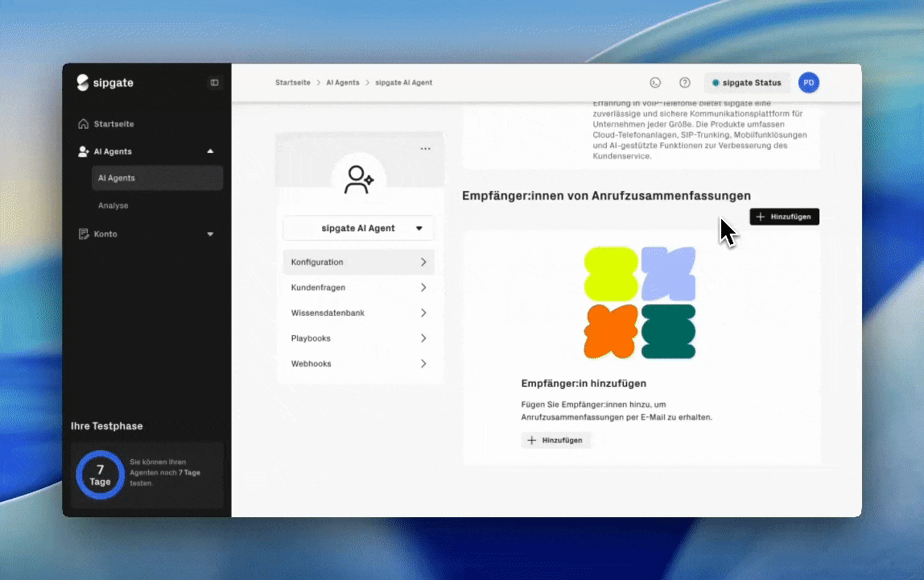Image resolution: width=924 pixels, height=580 pixels.
Task: Click the dark green shape in illustration
Action: click(668, 332)
